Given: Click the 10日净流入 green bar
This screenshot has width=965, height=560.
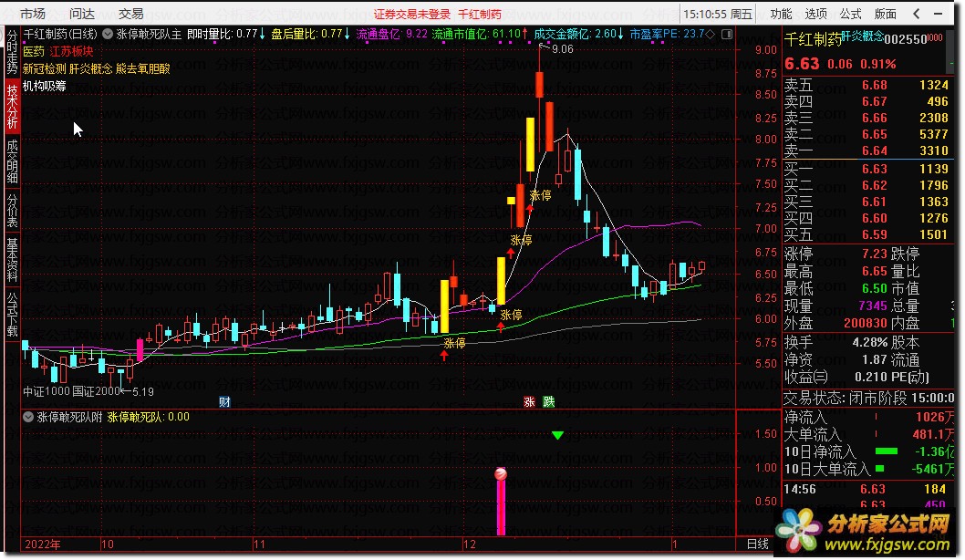Looking at the screenshot, I should [887, 451].
